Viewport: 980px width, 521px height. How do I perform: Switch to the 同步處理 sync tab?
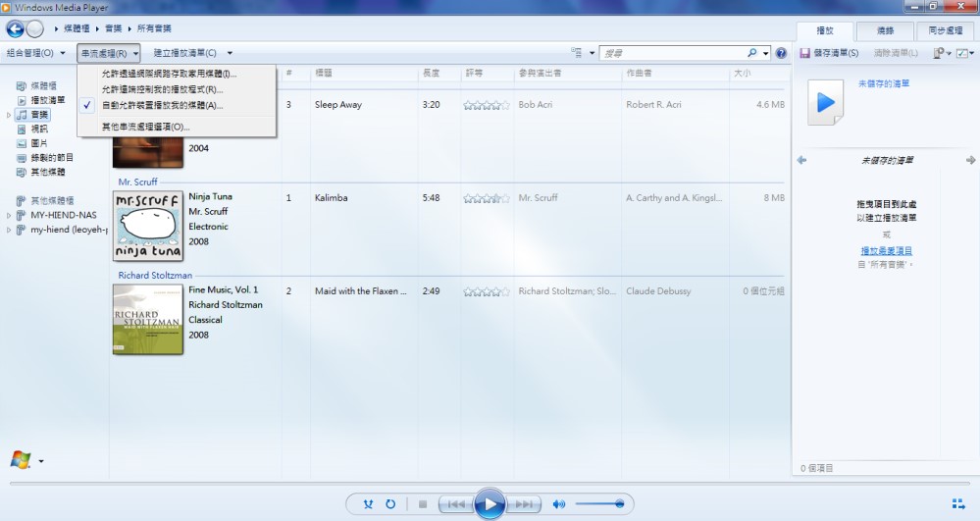pos(945,30)
